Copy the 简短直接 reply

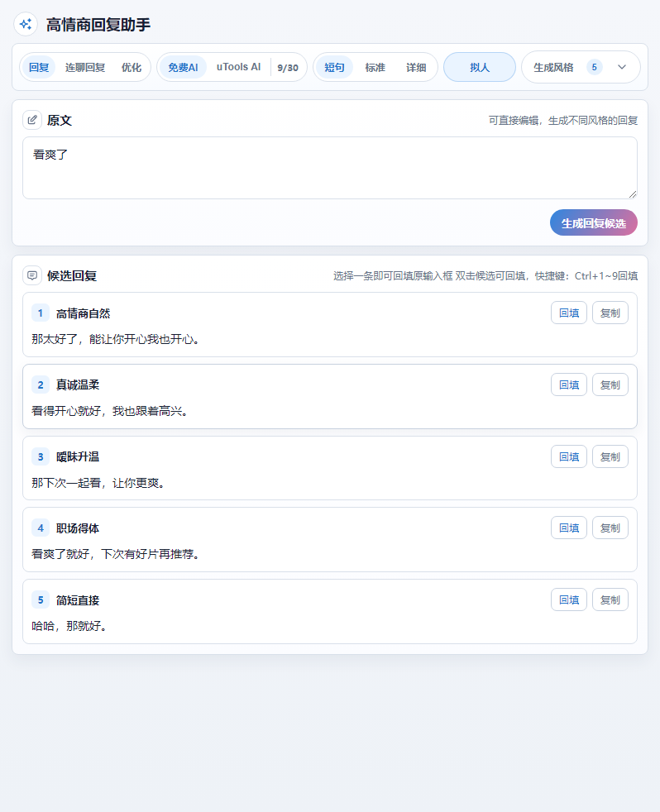coord(610,599)
